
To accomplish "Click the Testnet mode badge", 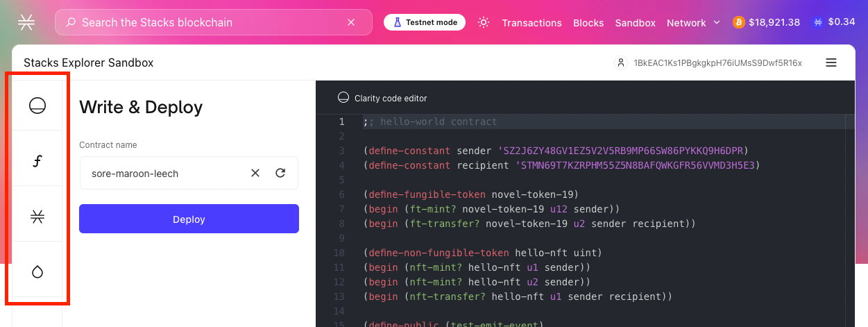I will [x=425, y=22].
